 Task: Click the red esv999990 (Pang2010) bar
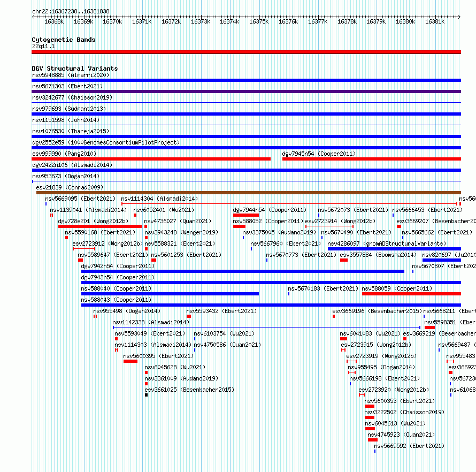coord(151,159)
